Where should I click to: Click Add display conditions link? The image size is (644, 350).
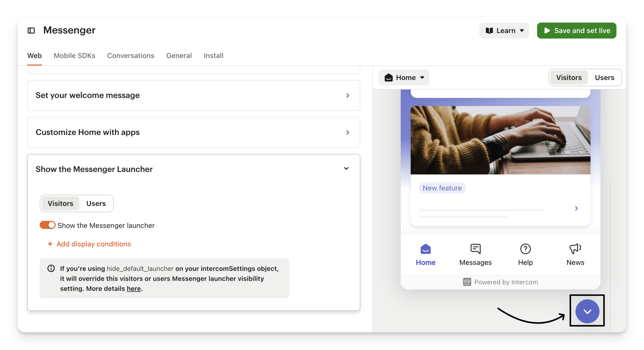(x=93, y=244)
